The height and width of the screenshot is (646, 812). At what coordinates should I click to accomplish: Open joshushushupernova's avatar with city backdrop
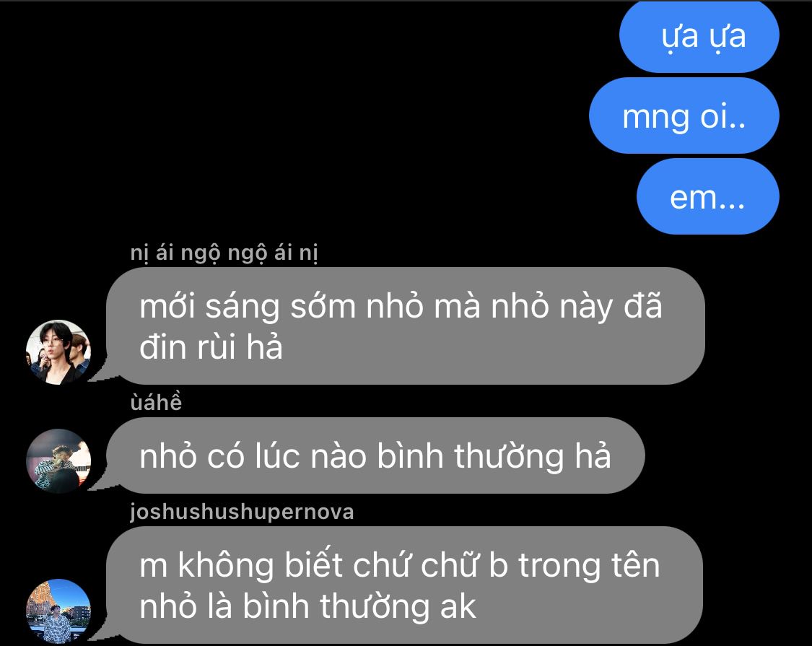(58, 611)
